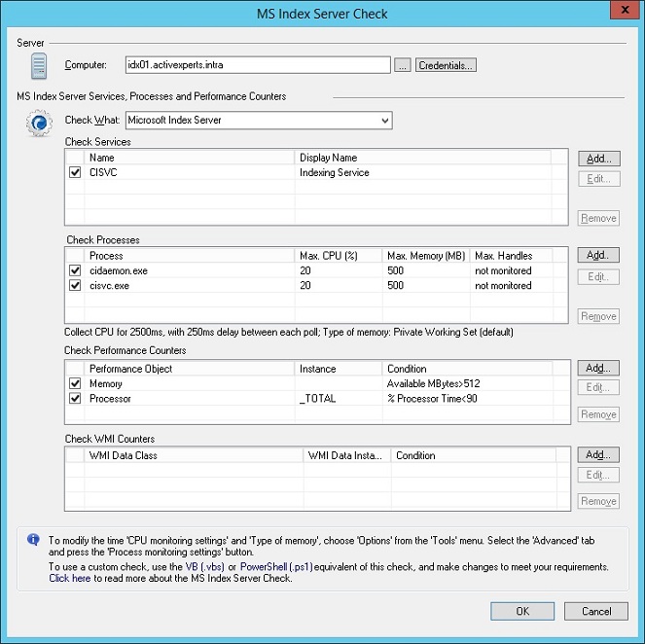
Task: Uncheck the Processor performance counter
Action: tap(75, 398)
